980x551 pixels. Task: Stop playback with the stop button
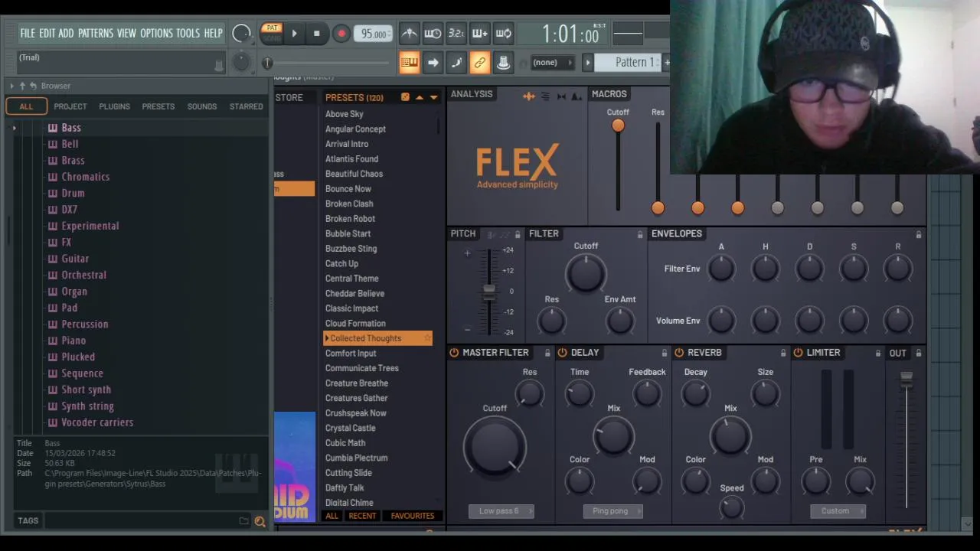click(x=316, y=34)
